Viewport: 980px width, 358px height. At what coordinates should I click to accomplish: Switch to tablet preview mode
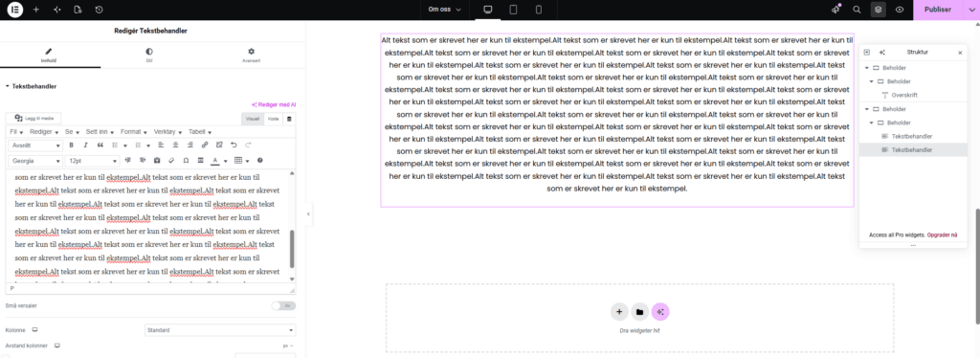pyautogui.click(x=513, y=10)
